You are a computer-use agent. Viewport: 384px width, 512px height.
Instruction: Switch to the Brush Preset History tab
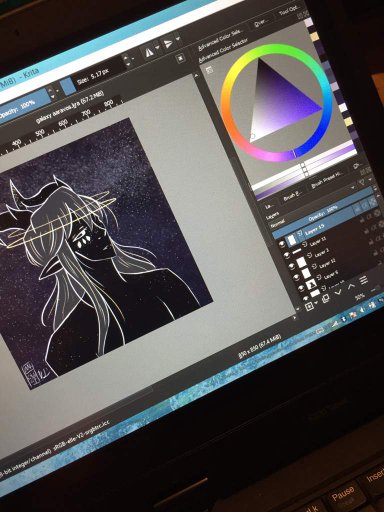327,180
